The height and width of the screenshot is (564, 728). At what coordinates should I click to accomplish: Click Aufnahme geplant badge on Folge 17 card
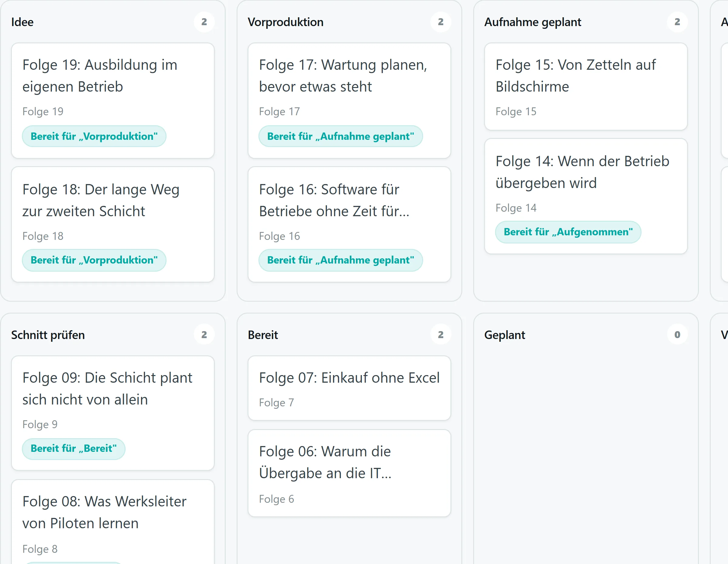pyautogui.click(x=341, y=136)
